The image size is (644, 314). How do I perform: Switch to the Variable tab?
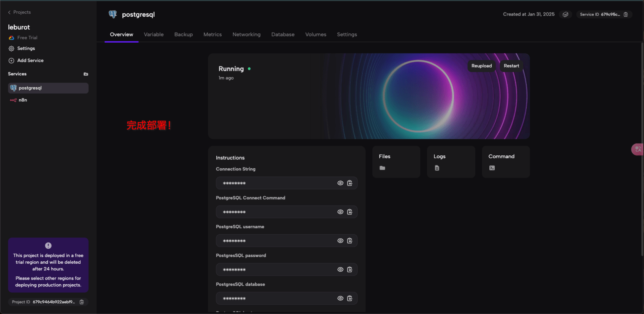(x=154, y=34)
